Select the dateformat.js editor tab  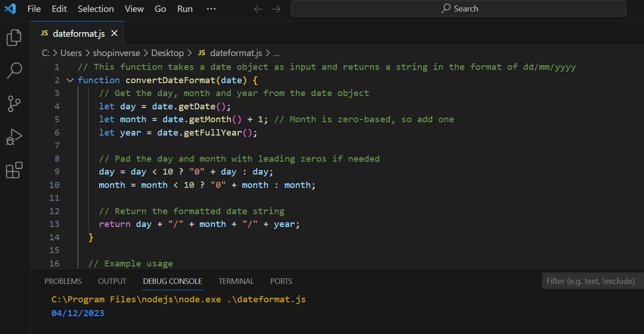78,33
